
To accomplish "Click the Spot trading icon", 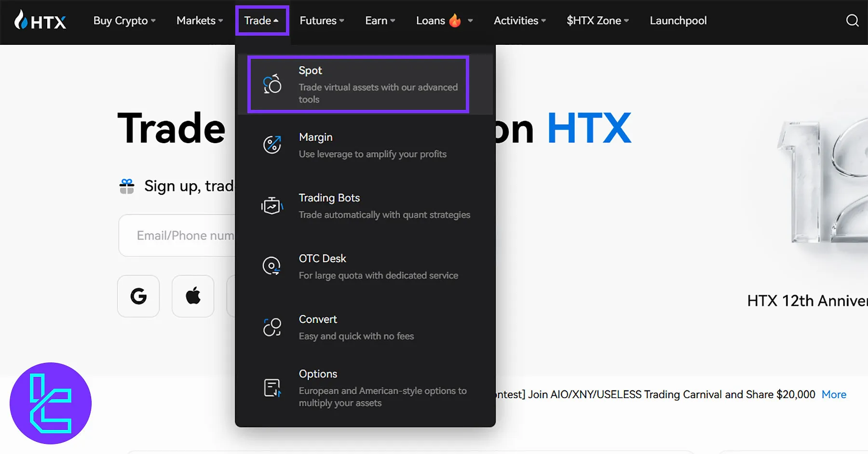I will click(272, 84).
